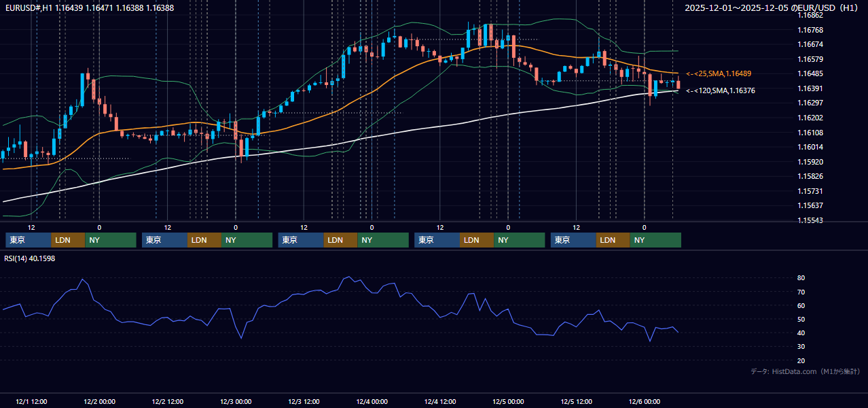This screenshot has width=868, height=408.
Task: Click price axis label 1.15826
Action: (x=810, y=176)
